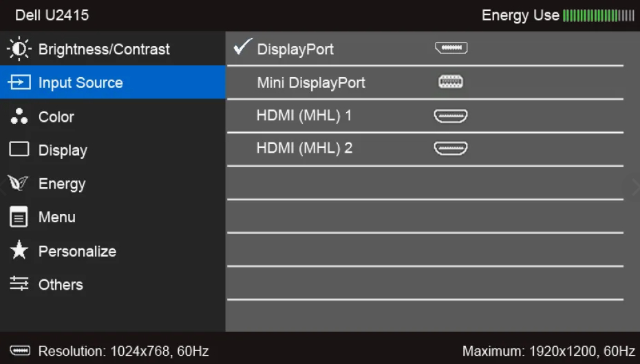
Task: Click the Energy leaf icon
Action: (19, 184)
